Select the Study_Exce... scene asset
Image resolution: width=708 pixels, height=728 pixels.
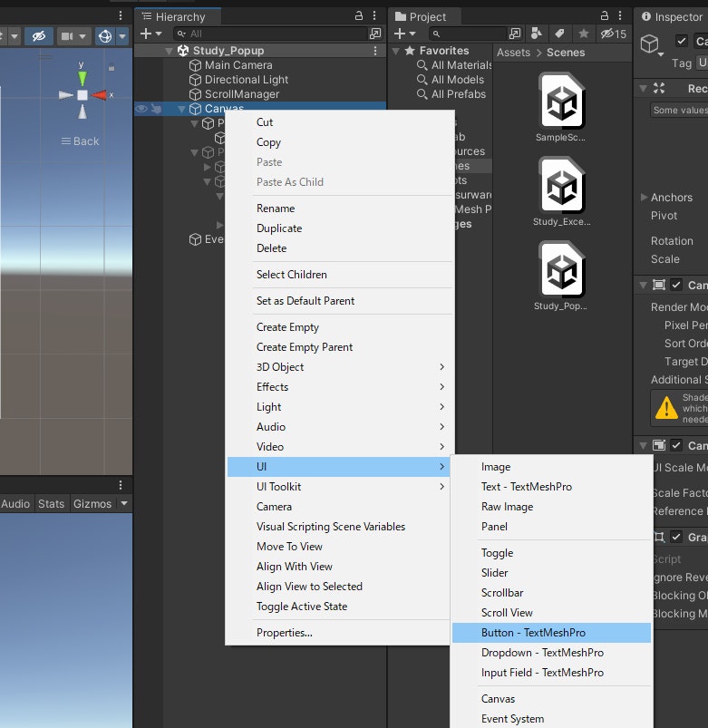click(561, 192)
